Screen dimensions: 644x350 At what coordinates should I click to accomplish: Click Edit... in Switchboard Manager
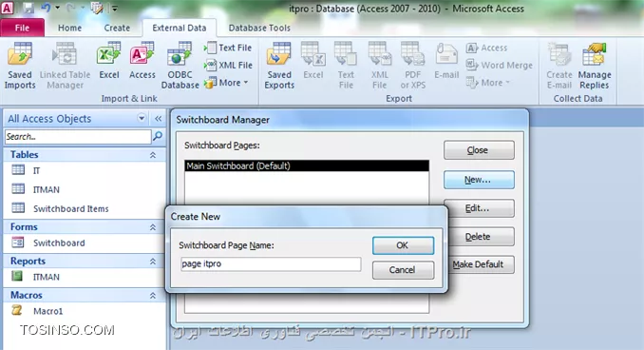click(x=480, y=208)
